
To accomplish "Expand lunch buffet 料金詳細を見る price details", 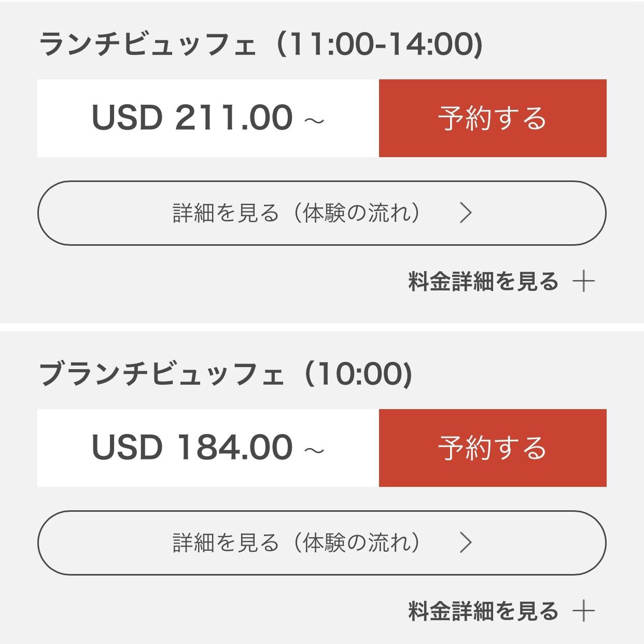I will coord(483,282).
